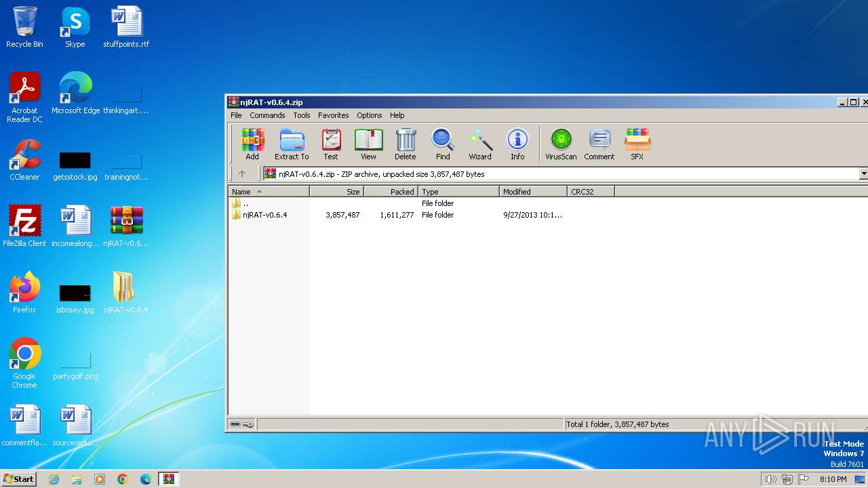Open the Options menu
This screenshot has height=488, width=868.
370,115
